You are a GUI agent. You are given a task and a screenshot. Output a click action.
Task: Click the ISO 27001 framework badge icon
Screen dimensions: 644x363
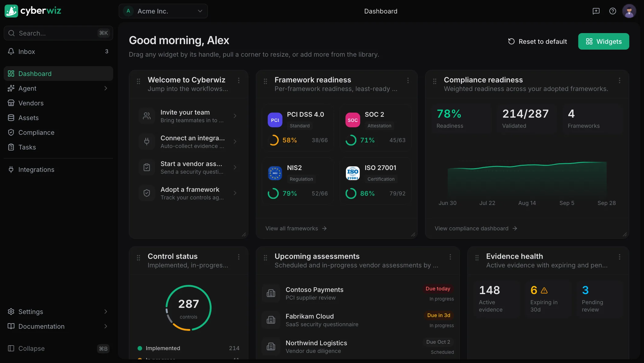353,173
